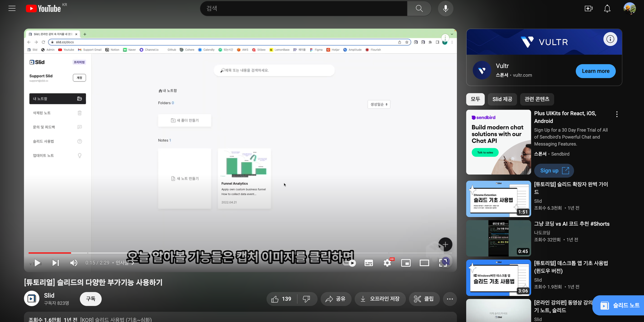
Task: Select the 관련 콘텐츠 filter chip
Action: (537, 99)
